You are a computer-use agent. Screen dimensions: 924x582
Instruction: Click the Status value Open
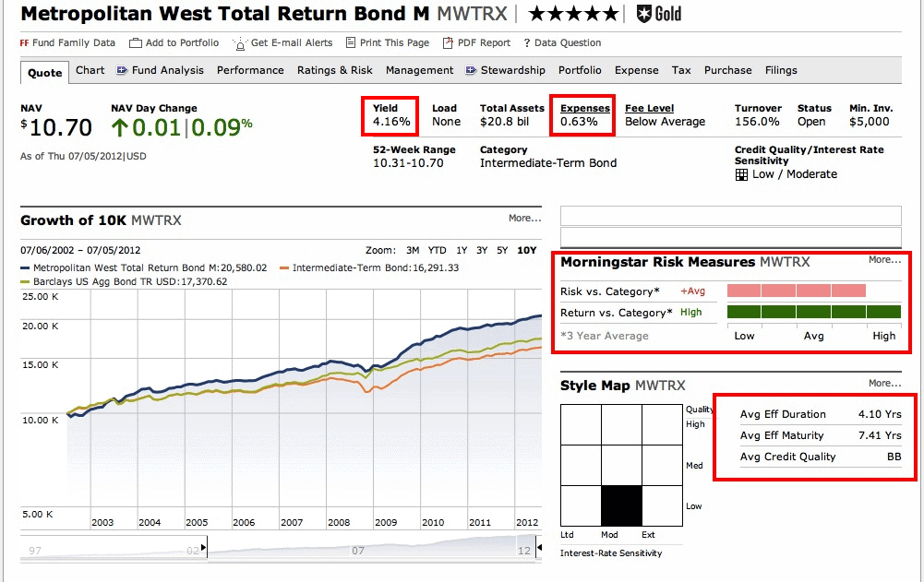point(811,122)
